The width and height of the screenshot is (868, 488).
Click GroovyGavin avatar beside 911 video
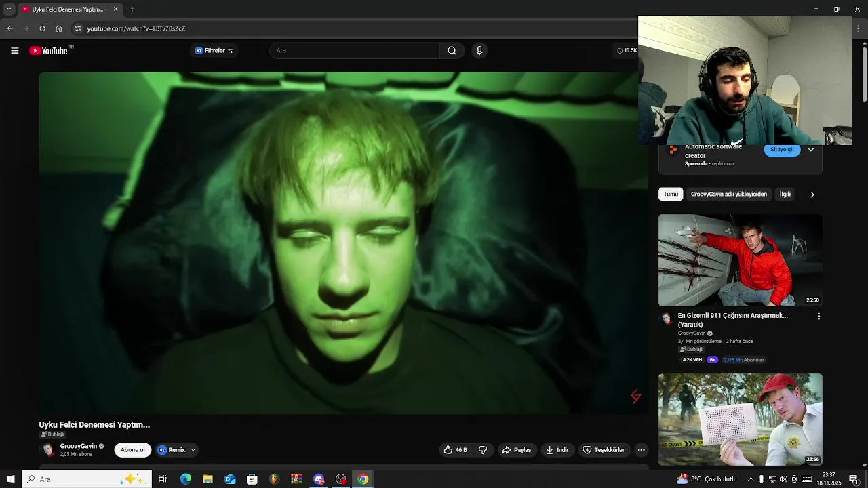[667, 318]
